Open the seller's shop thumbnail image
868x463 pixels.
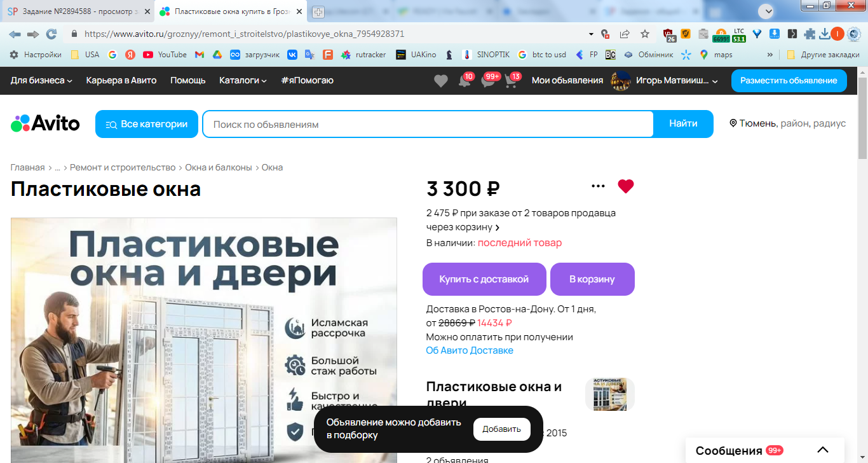[x=610, y=394]
